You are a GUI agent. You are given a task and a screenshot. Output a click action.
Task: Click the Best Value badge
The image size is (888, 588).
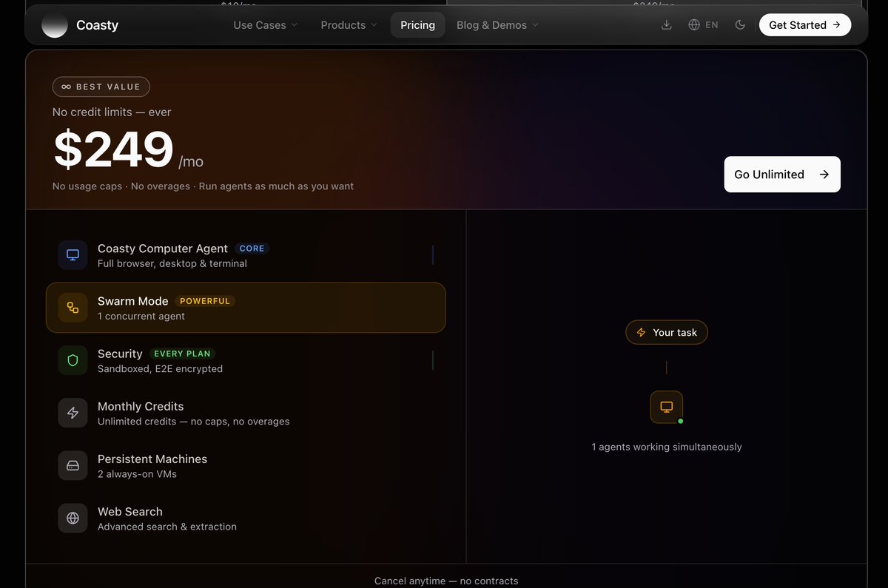click(101, 87)
